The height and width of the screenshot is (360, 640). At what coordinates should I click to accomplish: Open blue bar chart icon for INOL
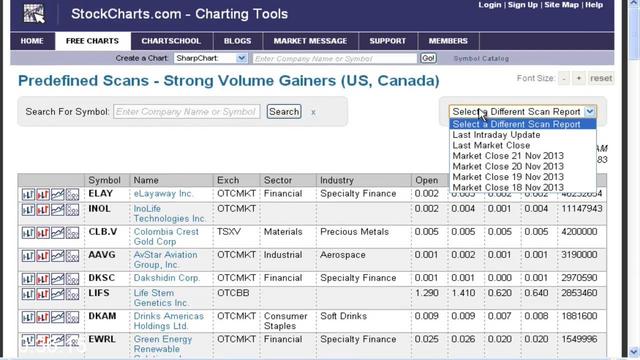(28, 210)
